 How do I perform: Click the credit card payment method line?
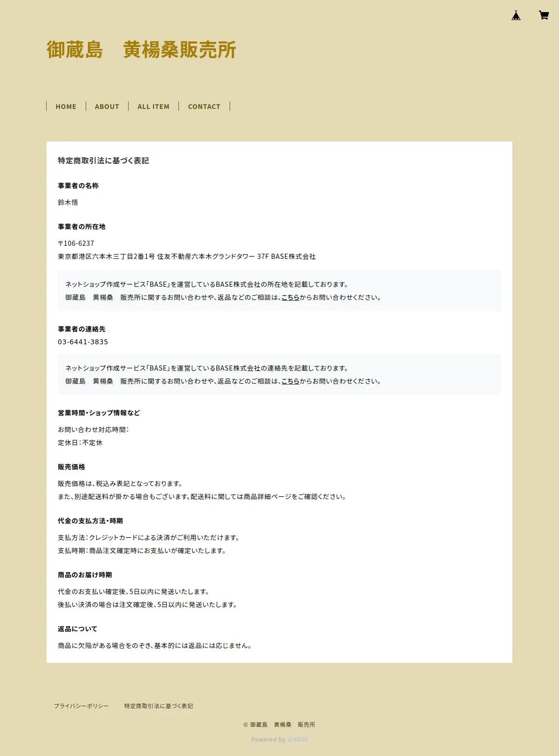pyautogui.click(x=150, y=538)
